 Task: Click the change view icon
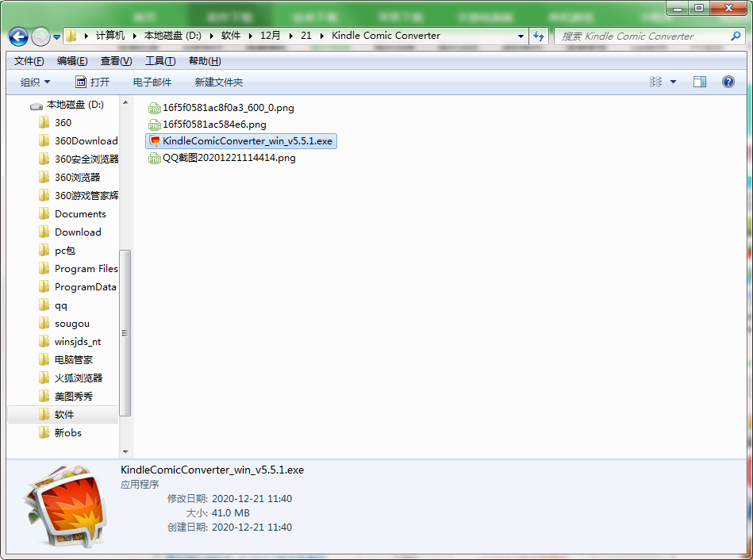(x=655, y=82)
